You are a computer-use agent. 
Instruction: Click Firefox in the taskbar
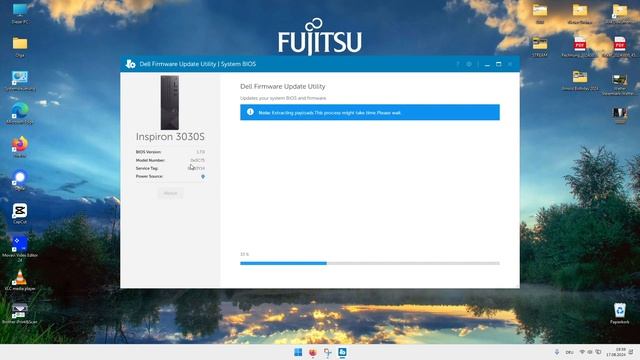313,352
